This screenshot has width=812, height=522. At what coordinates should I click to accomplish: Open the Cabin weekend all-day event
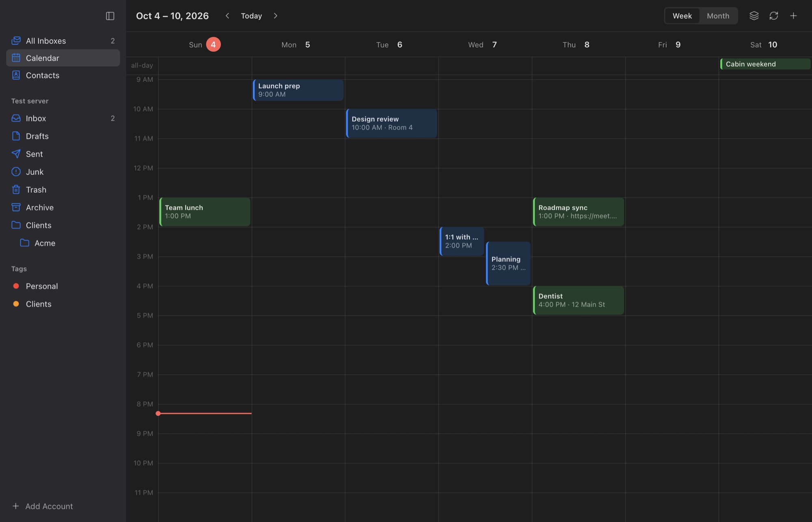click(765, 64)
